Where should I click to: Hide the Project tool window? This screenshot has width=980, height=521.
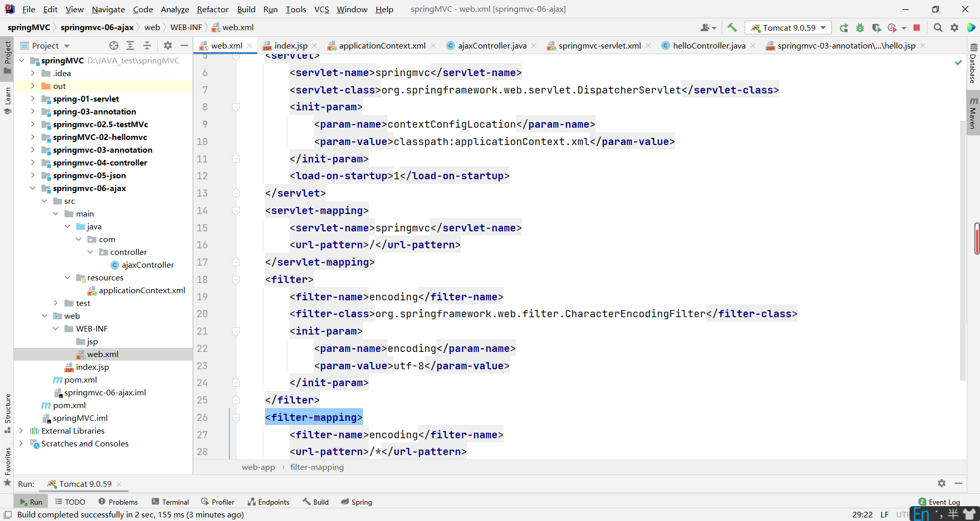[184, 45]
